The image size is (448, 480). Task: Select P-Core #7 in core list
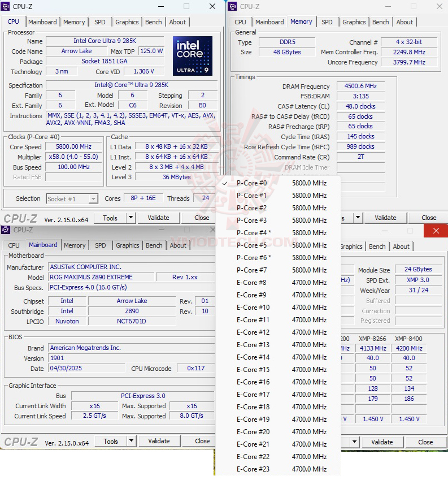click(279, 270)
